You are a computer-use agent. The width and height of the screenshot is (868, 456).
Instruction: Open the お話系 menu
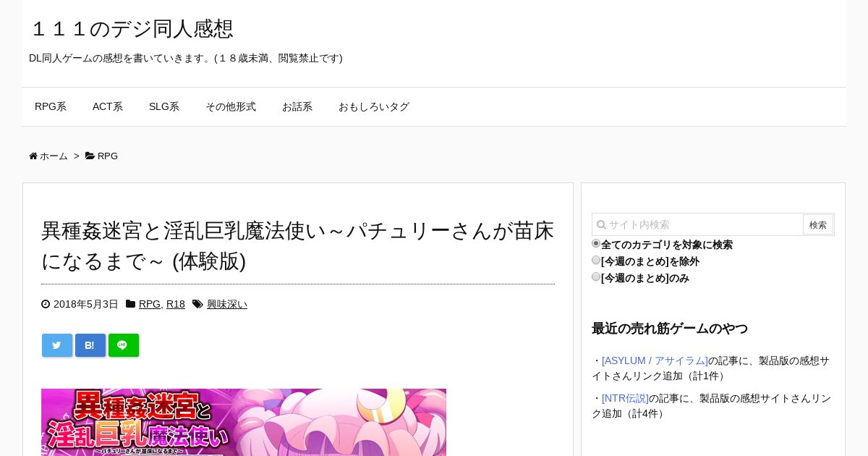click(x=297, y=107)
